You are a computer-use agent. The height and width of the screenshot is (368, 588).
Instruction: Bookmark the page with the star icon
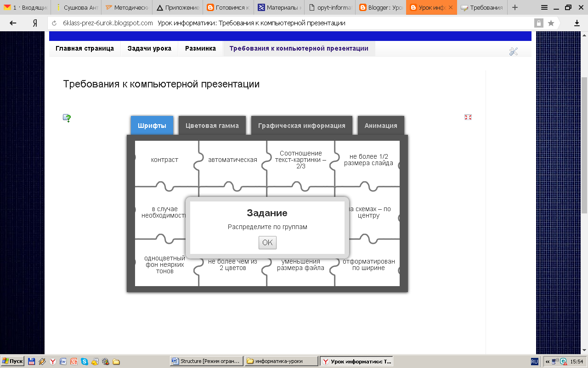551,23
